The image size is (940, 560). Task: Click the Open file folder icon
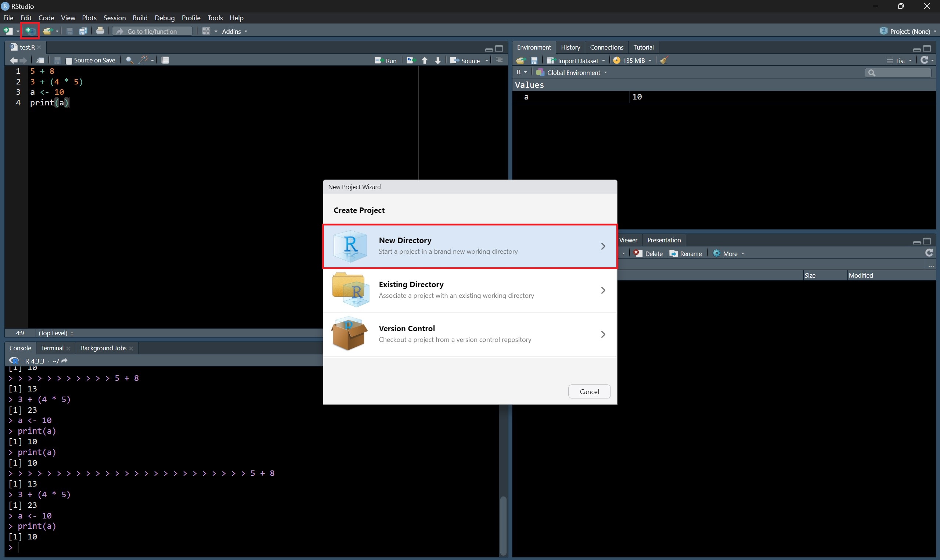pos(47,31)
